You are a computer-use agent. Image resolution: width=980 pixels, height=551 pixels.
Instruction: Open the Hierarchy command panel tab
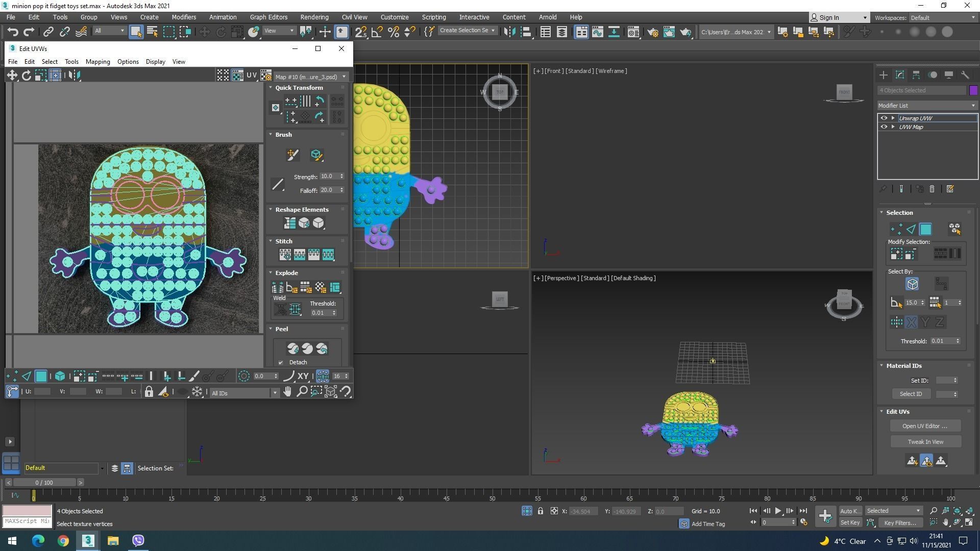tap(916, 75)
